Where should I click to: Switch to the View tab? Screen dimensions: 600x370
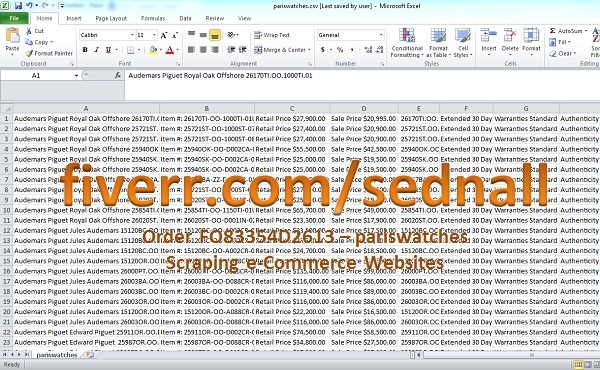click(x=244, y=18)
